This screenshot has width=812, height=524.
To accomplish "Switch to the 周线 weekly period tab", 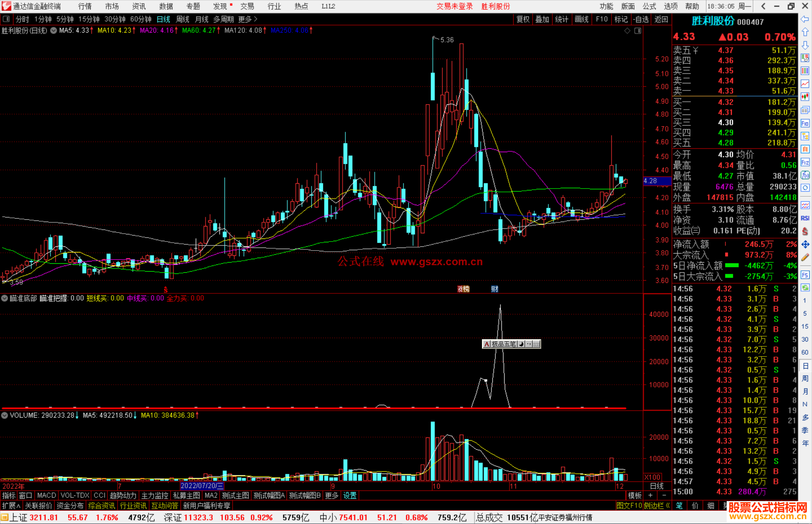I will tap(182, 19).
